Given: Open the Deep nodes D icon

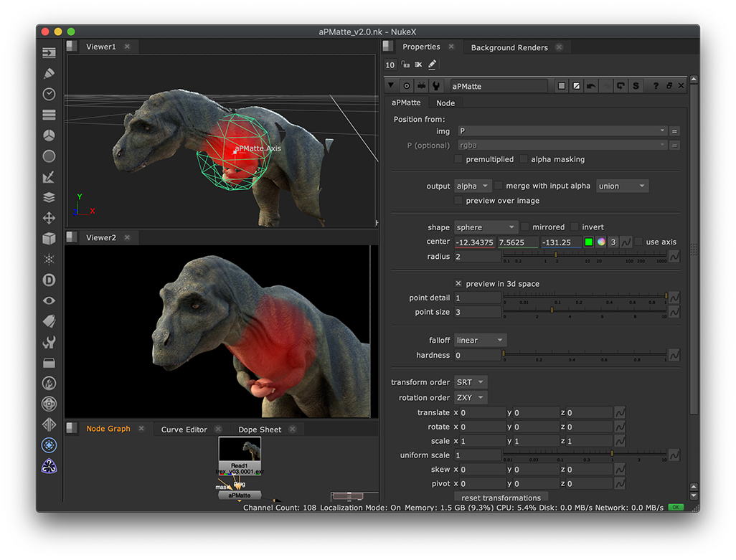Looking at the screenshot, I should [x=49, y=280].
